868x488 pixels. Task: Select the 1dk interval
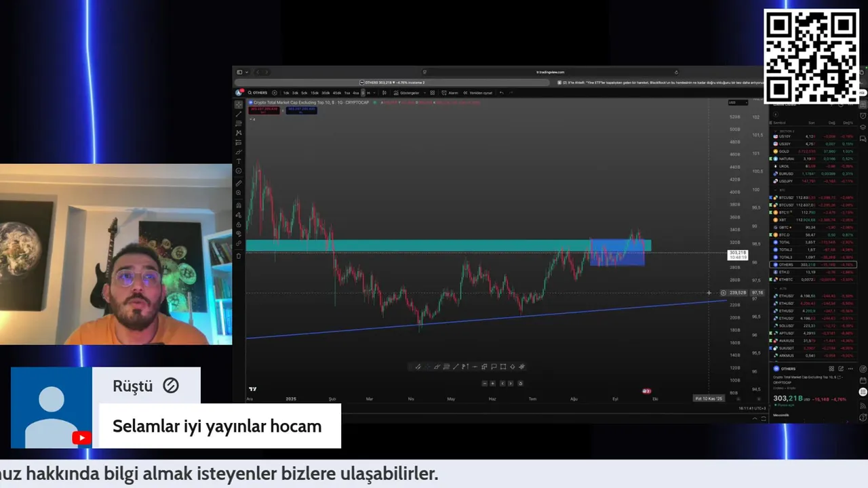pos(286,93)
